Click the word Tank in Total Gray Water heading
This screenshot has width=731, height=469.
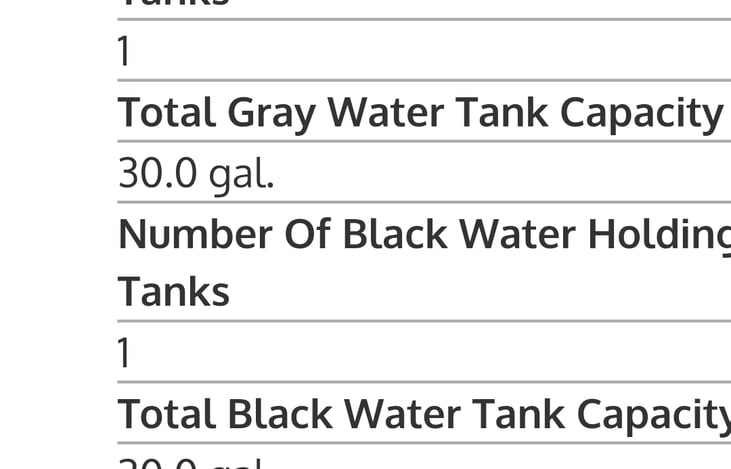tap(505, 112)
